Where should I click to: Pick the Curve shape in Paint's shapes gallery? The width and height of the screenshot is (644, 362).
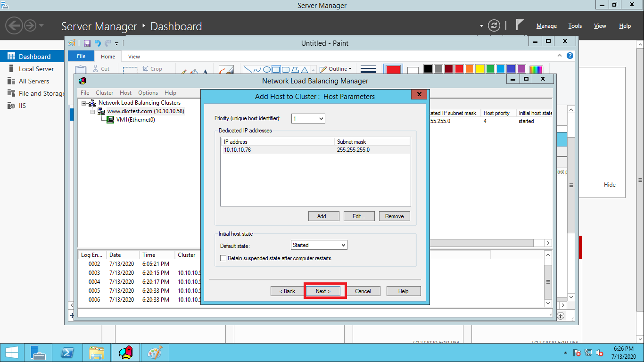point(257,69)
